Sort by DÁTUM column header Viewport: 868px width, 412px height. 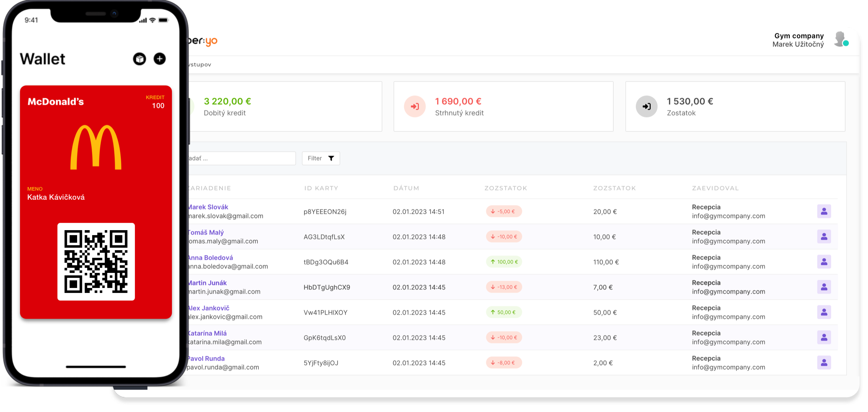click(x=406, y=188)
